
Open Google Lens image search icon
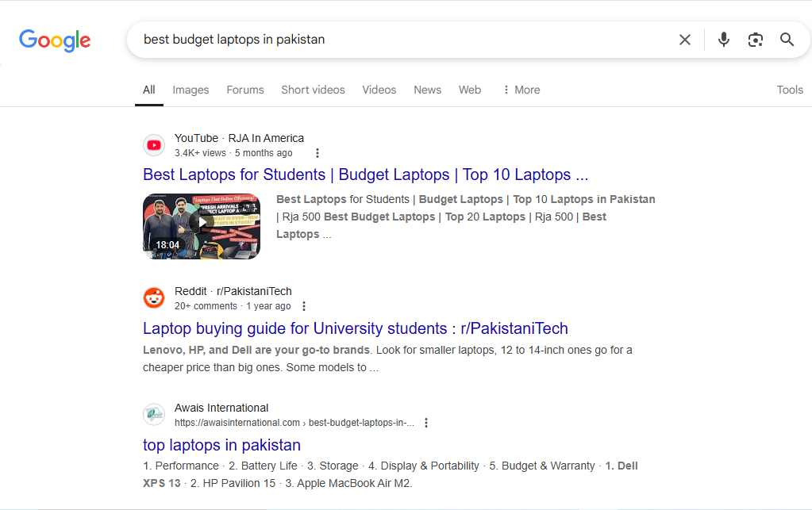point(755,40)
